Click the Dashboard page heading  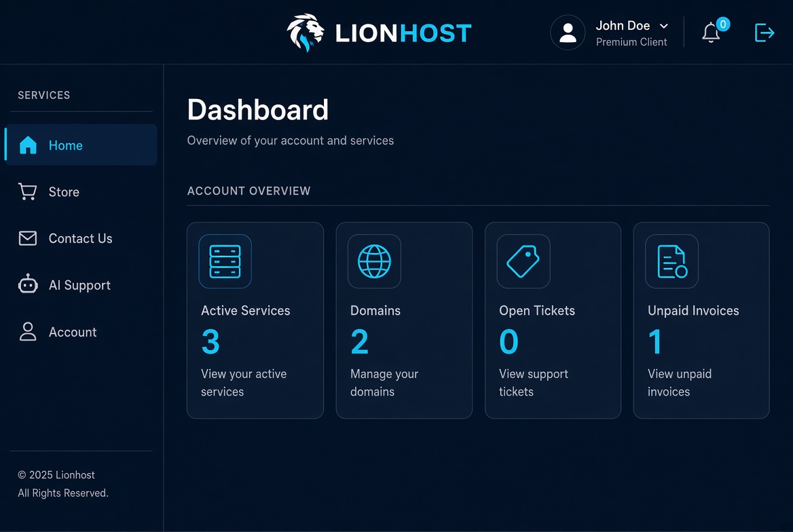258,110
